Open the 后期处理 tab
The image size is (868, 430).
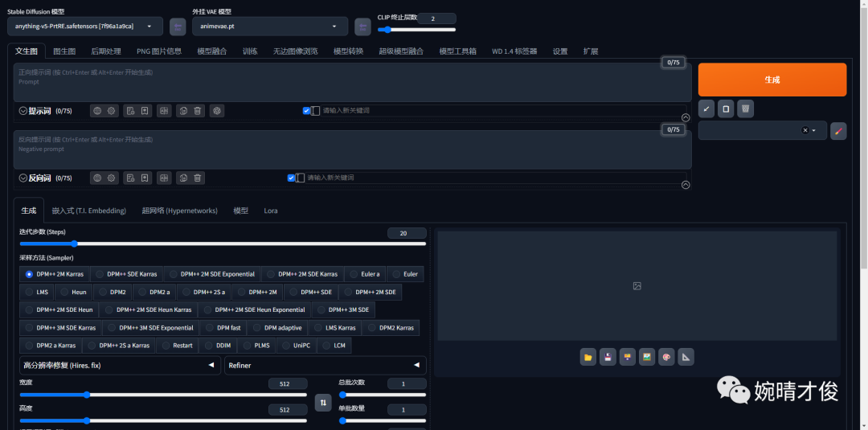tap(106, 51)
